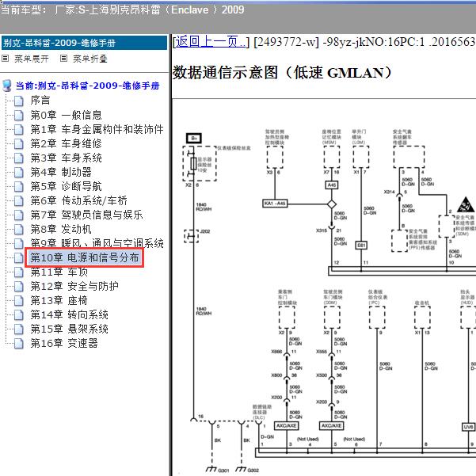Click the page icon next to 第0章

(19, 115)
